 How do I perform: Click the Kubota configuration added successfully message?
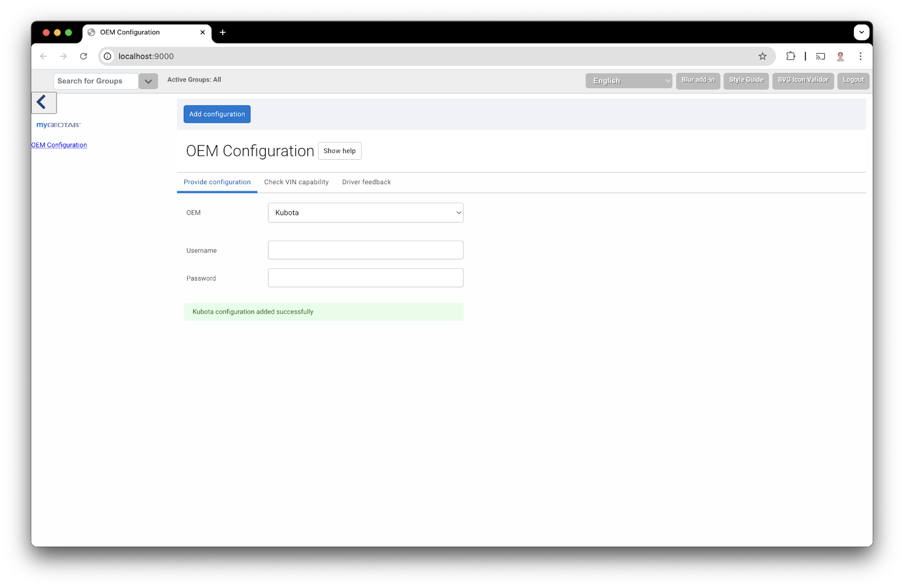pyautogui.click(x=324, y=312)
